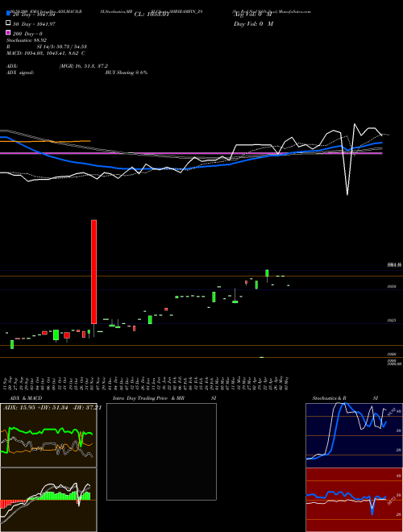The width and height of the screenshot is (403, 532).
Task: Click the 'Stochastics & R' panel title
Action: (330, 398)
